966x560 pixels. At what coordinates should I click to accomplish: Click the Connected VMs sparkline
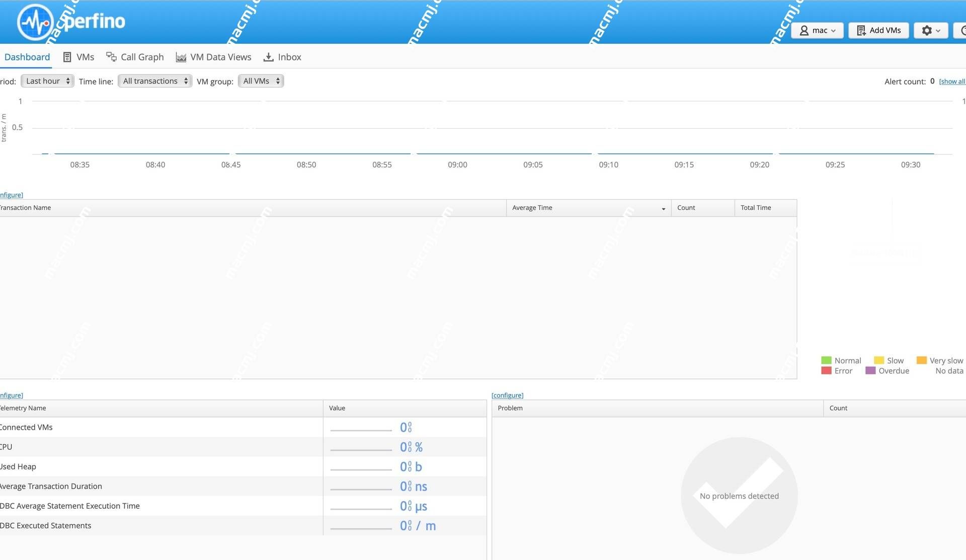click(361, 430)
